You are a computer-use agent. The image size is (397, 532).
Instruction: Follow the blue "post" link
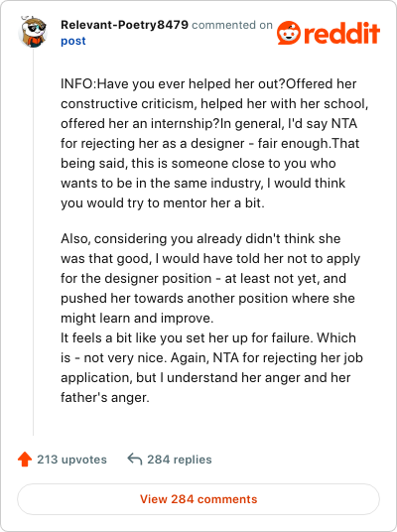point(73,41)
